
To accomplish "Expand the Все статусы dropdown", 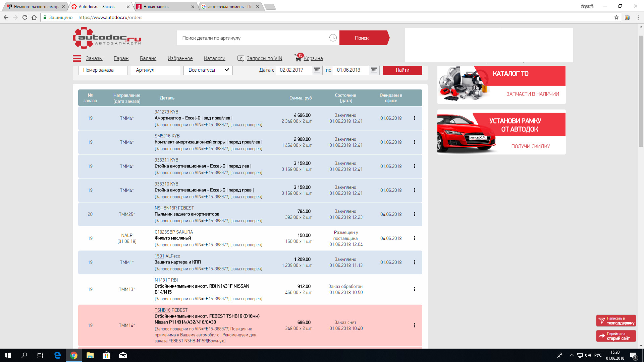I will tap(208, 70).
